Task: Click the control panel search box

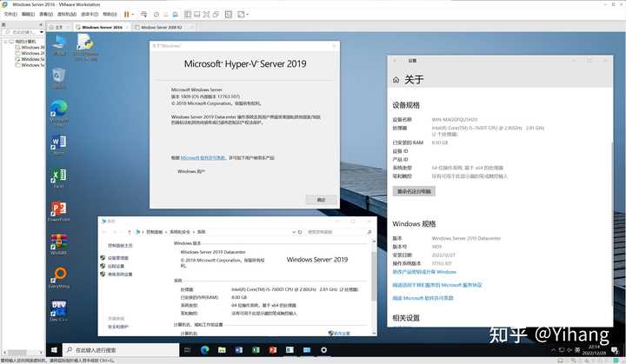Action: point(339,232)
